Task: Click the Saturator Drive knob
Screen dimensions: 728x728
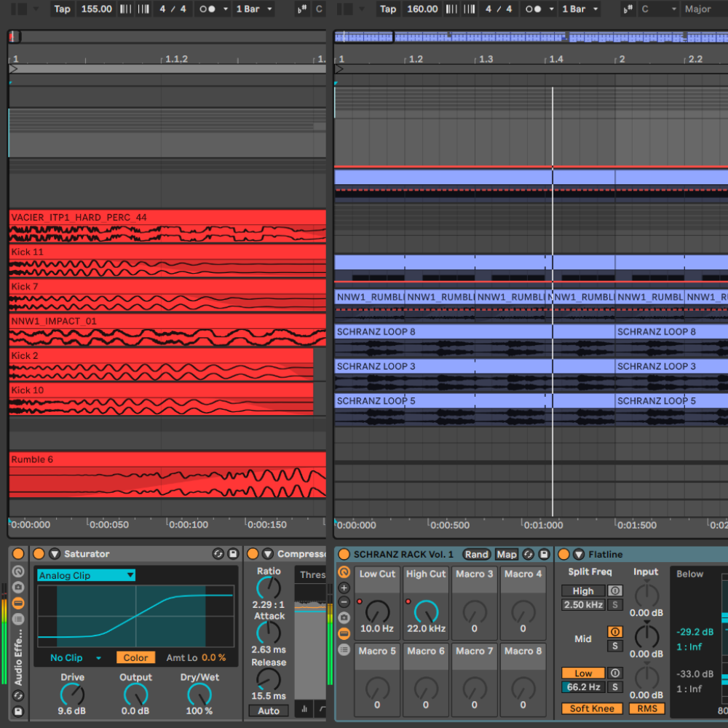Action: (x=72, y=694)
